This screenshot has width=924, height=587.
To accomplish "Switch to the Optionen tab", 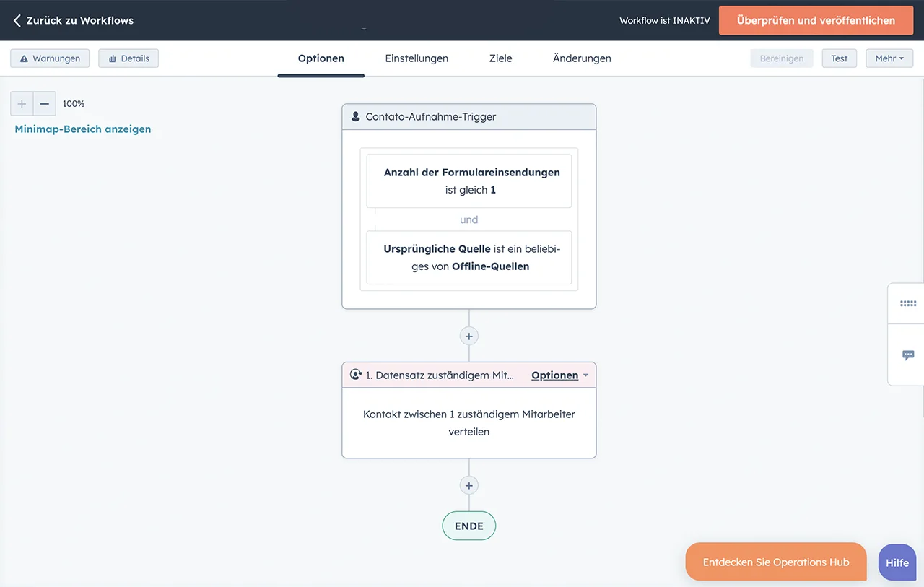I will pyautogui.click(x=321, y=58).
